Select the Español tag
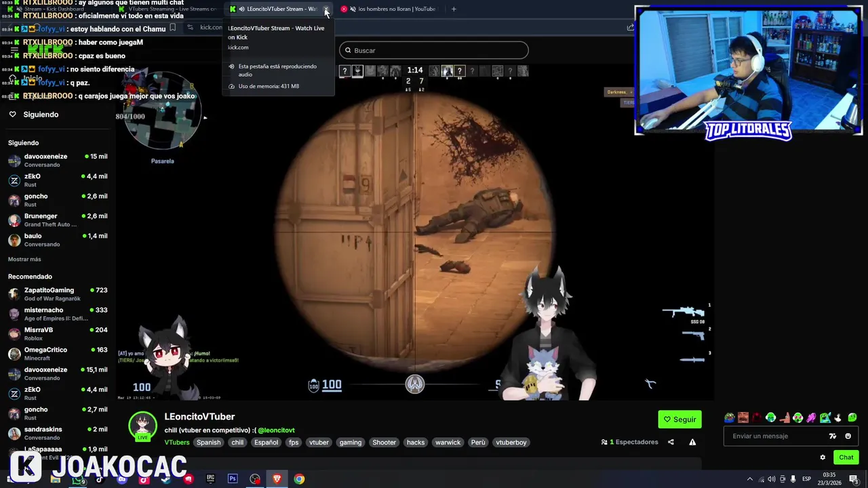Image resolution: width=868 pixels, height=488 pixels. coord(266,442)
